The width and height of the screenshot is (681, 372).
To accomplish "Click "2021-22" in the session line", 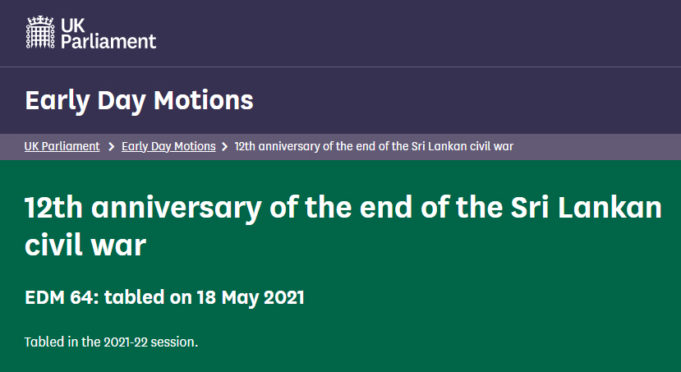I will pyautogui.click(x=125, y=342).
